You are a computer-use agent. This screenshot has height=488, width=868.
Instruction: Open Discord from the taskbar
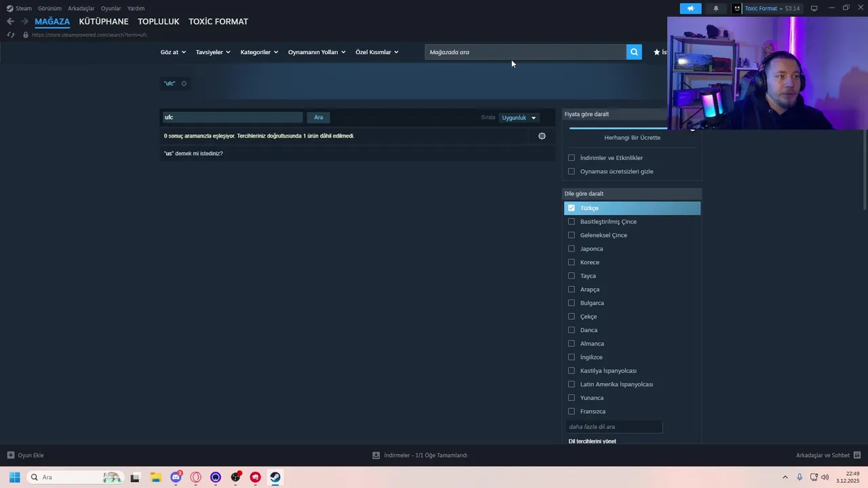click(176, 477)
